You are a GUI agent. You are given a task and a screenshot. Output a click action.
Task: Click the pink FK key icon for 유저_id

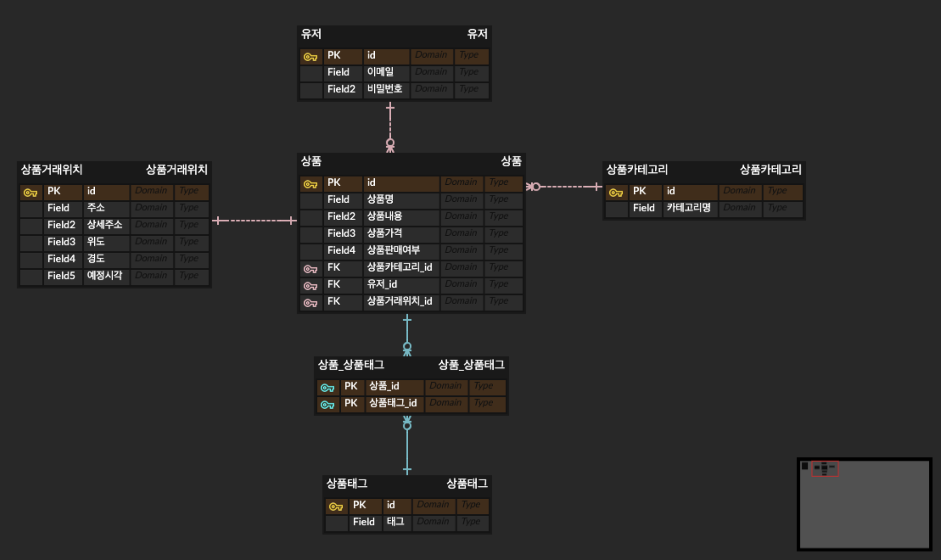[x=310, y=286]
